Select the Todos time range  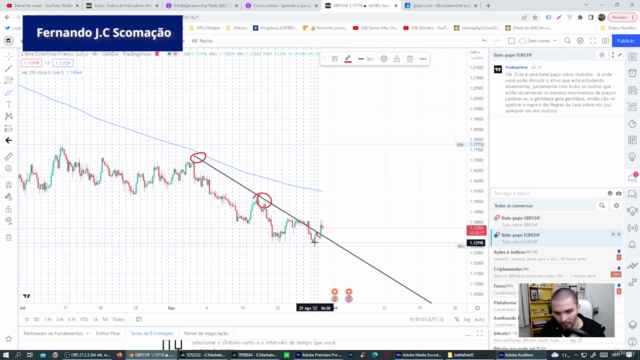[x=118, y=320]
